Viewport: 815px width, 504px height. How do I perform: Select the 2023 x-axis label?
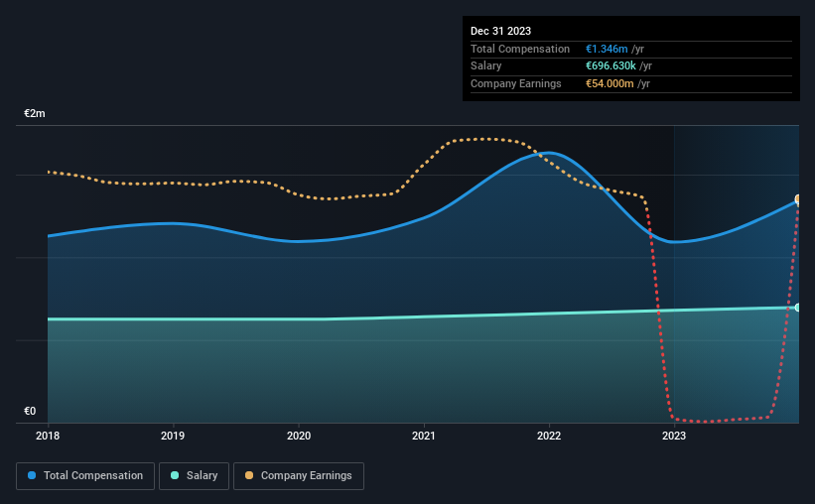[674, 436]
